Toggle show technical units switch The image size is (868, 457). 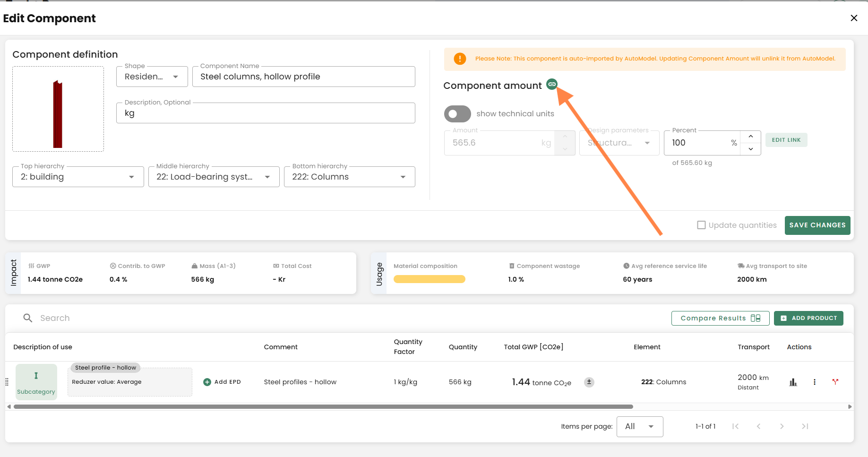(x=457, y=114)
